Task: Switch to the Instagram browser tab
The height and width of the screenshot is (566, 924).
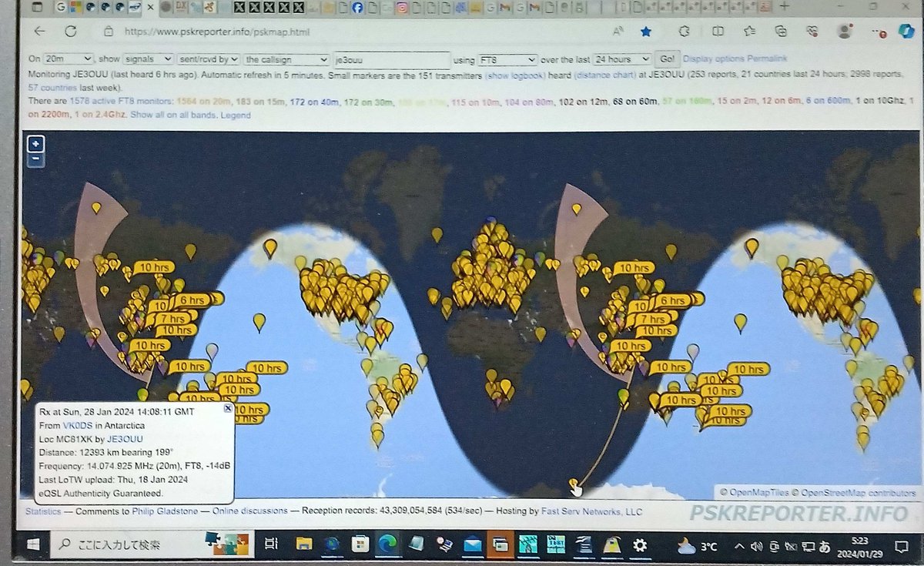Action: [402, 8]
